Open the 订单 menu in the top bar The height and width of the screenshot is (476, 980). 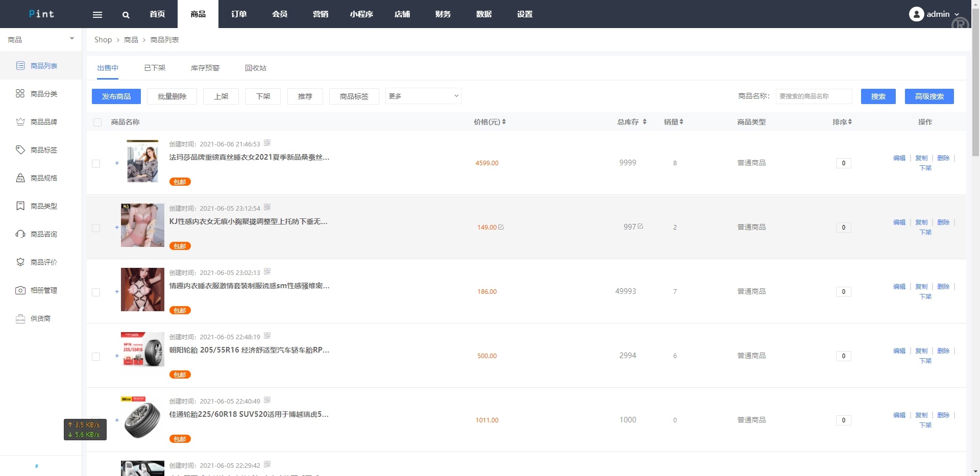click(238, 14)
